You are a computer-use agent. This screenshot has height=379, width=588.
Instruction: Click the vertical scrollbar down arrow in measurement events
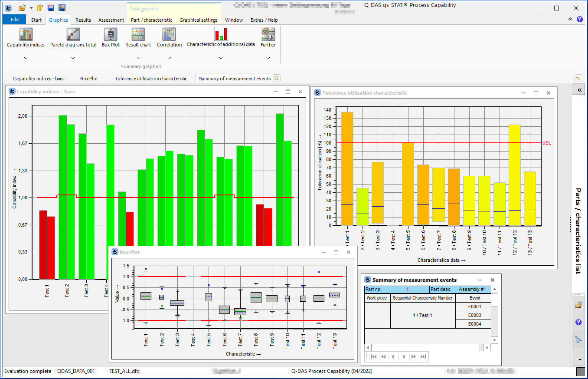click(x=495, y=340)
